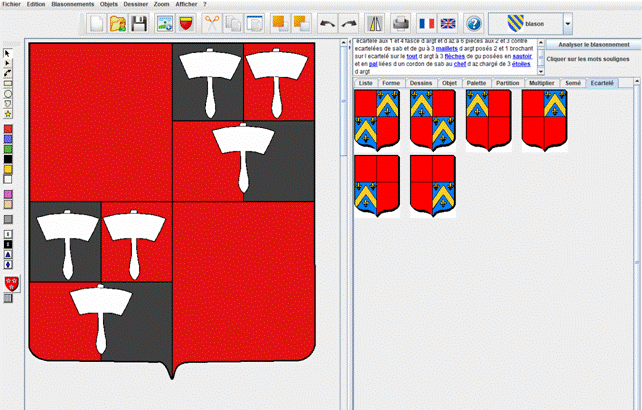
Task: Switch to the Palette tab
Action: click(477, 83)
